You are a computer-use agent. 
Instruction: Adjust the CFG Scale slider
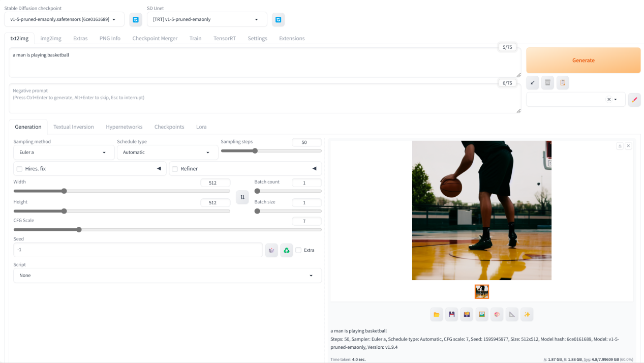[167, 229]
